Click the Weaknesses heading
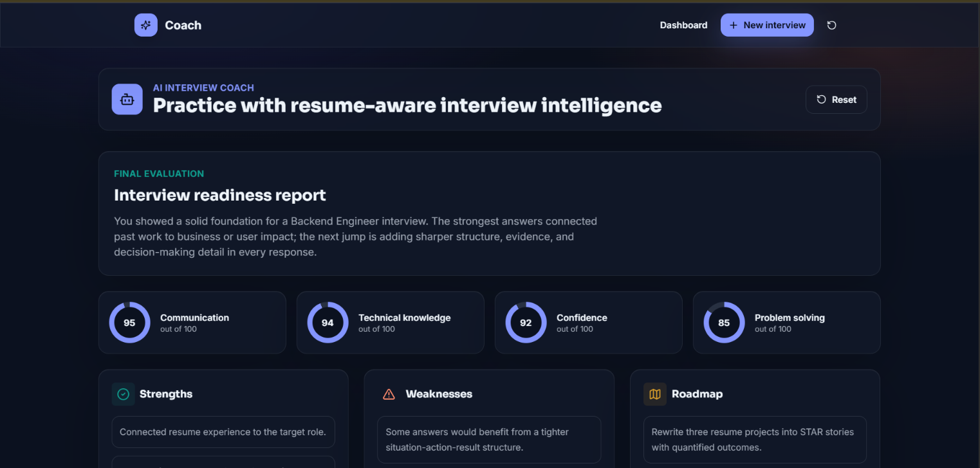Screen dimensions: 980x468 tap(439, 394)
